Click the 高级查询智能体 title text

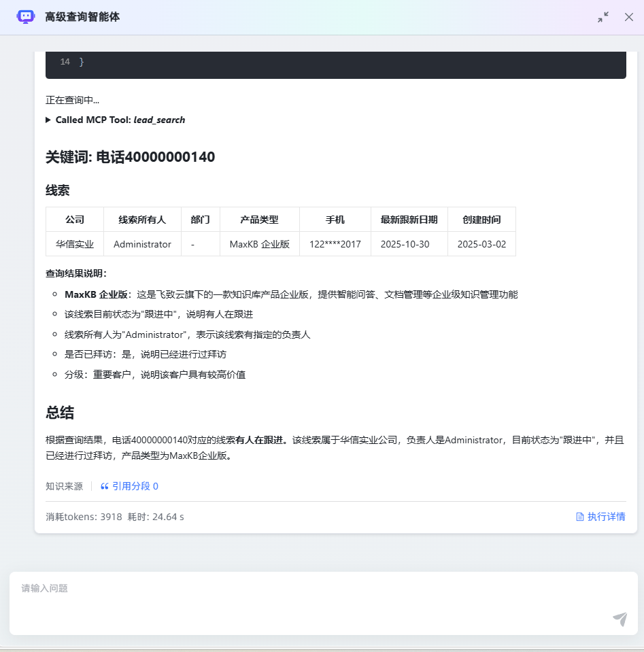pyautogui.click(x=82, y=16)
